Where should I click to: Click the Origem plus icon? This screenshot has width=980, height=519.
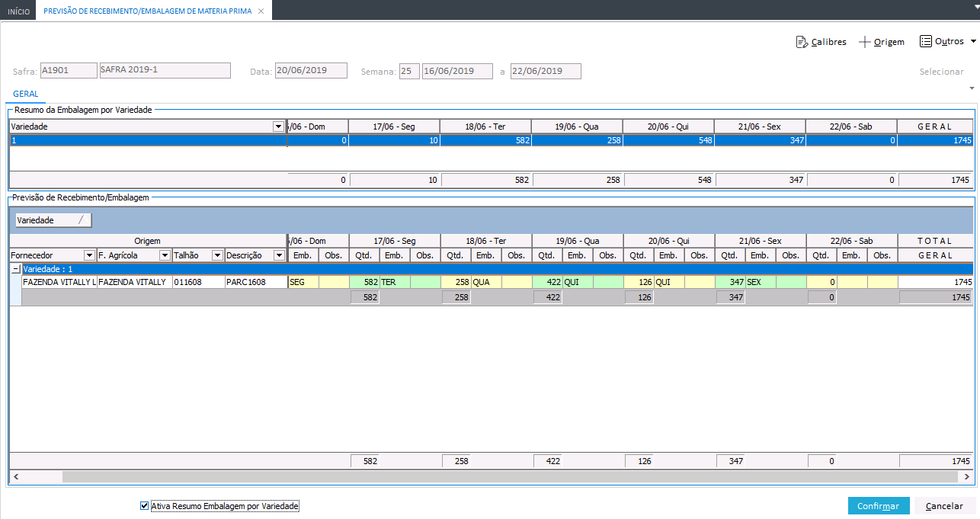(x=865, y=42)
